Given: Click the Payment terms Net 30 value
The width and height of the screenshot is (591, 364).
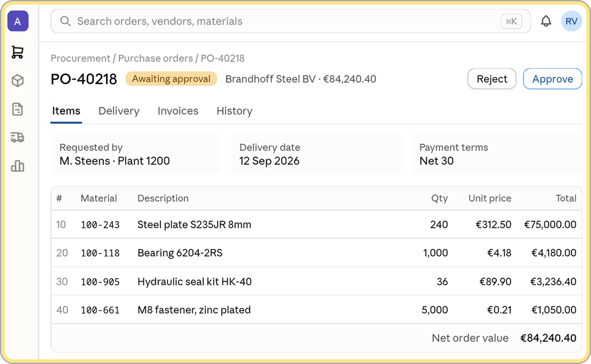Looking at the screenshot, I should tap(436, 161).
